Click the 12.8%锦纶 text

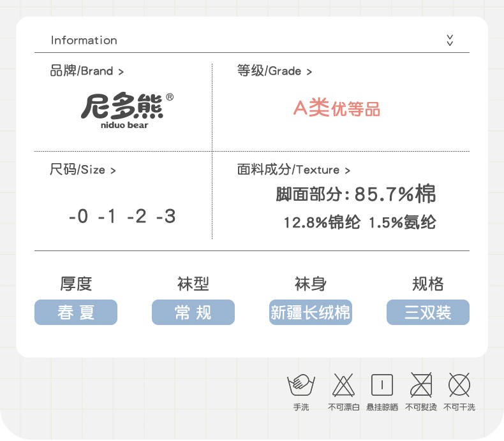click(322, 222)
